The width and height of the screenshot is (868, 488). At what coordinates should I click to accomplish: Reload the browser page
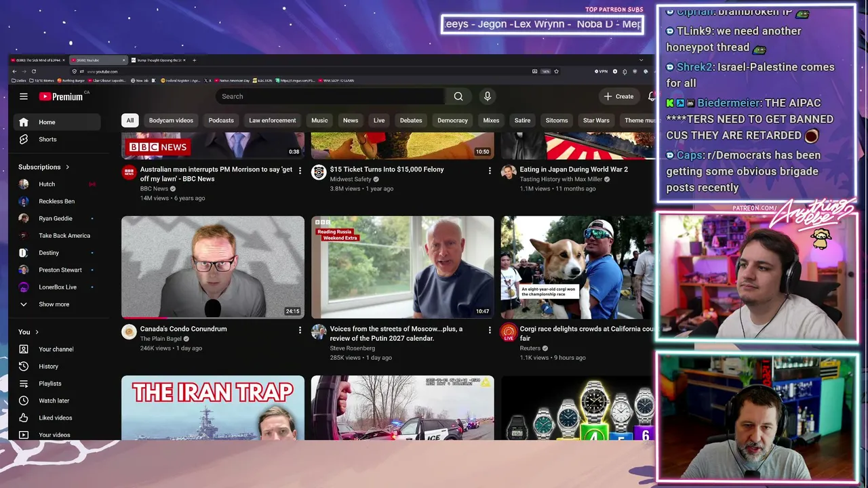(33, 71)
